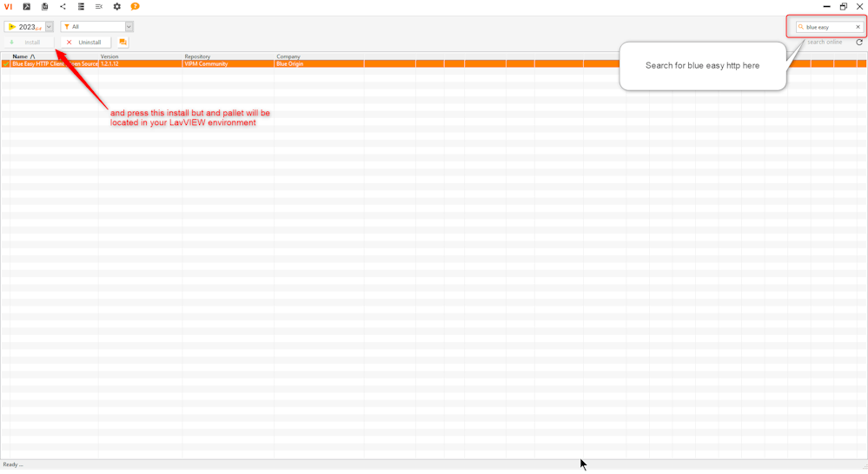Clear the blue easy search text
868x474 pixels.
[x=858, y=27]
